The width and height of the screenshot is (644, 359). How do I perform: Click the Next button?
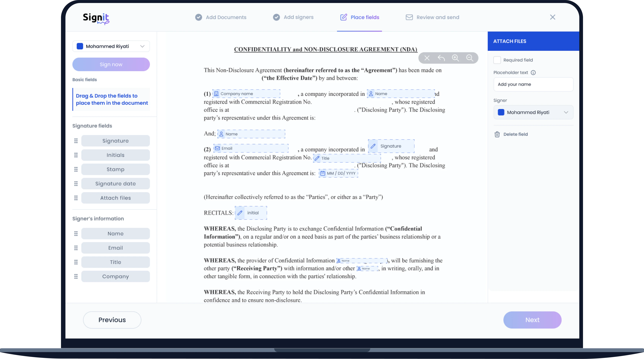click(x=532, y=320)
